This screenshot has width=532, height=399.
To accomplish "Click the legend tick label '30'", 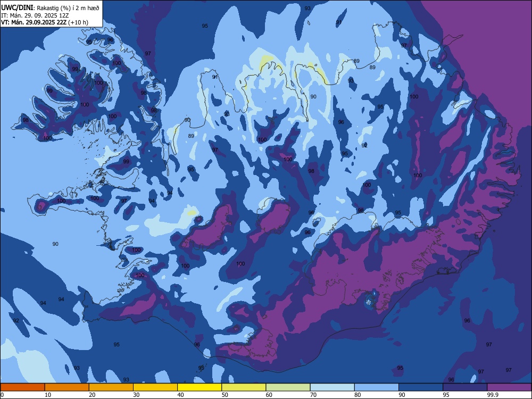I will 136,395.
